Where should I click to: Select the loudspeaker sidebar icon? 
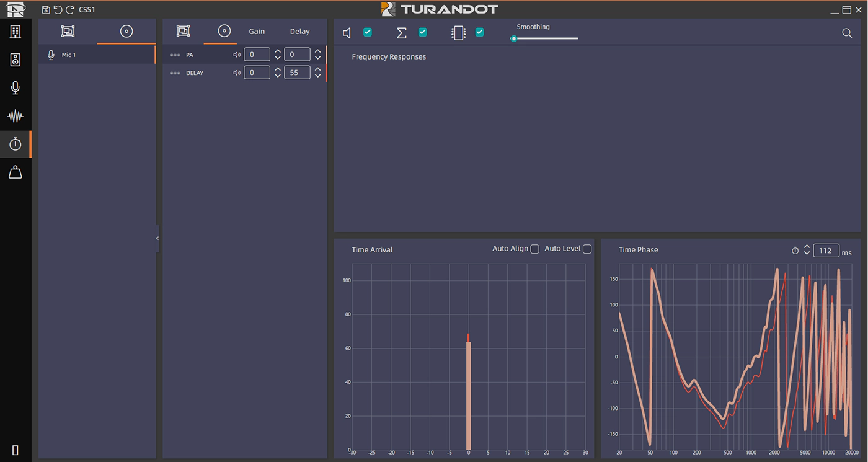[15, 60]
